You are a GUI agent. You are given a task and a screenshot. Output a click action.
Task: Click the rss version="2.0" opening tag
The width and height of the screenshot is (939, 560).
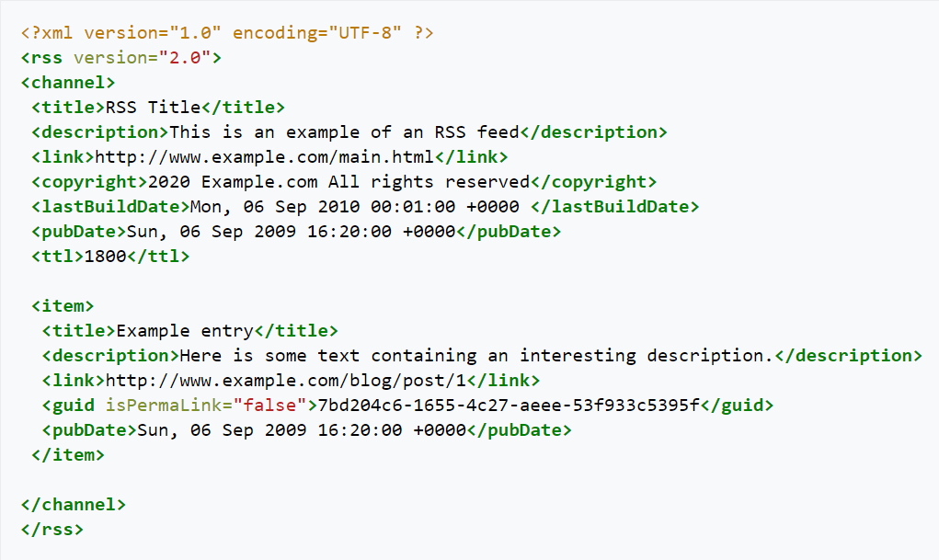coord(121,58)
